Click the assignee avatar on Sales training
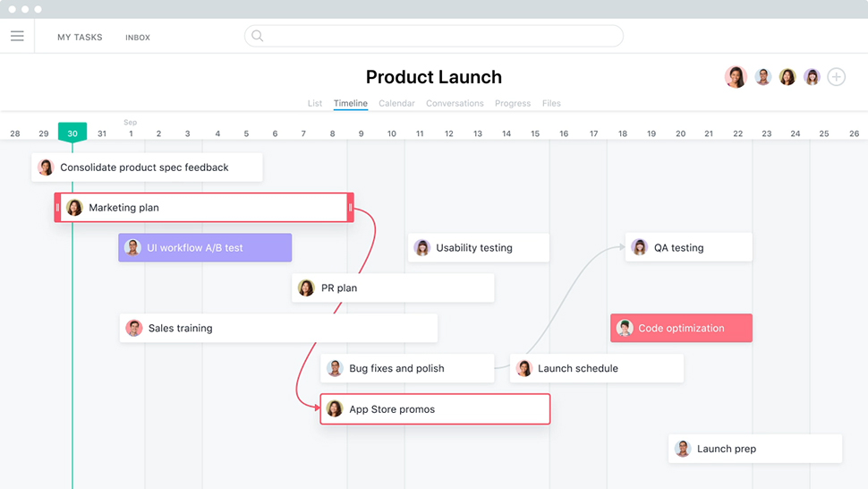 click(x=134, y=328)
